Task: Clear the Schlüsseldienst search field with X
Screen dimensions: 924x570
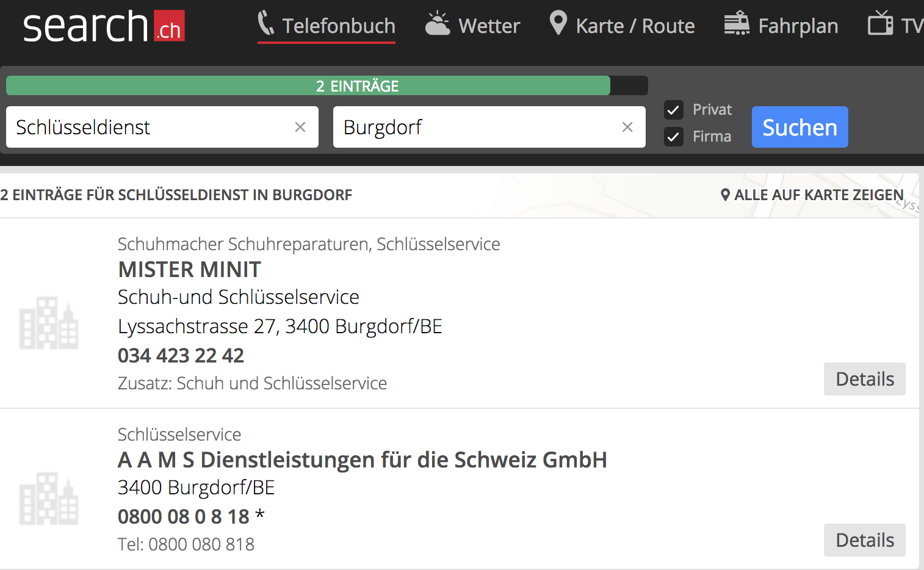Action: click(x=300, y=127)
